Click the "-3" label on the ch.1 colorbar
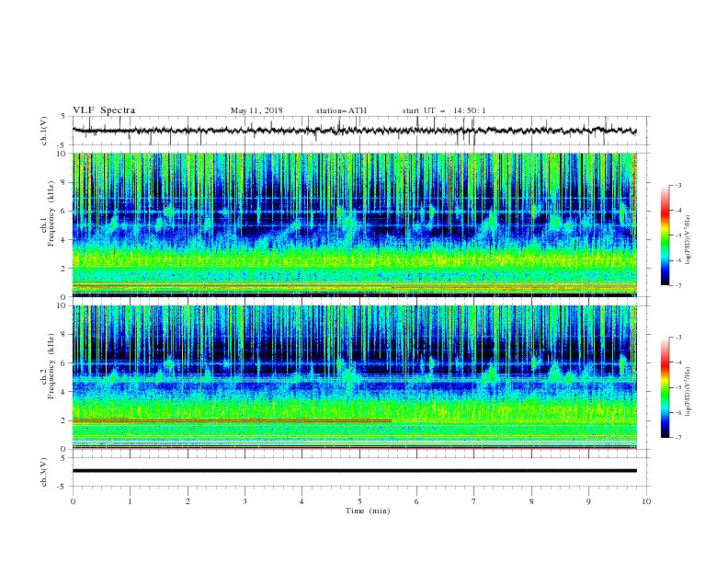The width and height of the screenshot is (728, 563). (677, 185)
